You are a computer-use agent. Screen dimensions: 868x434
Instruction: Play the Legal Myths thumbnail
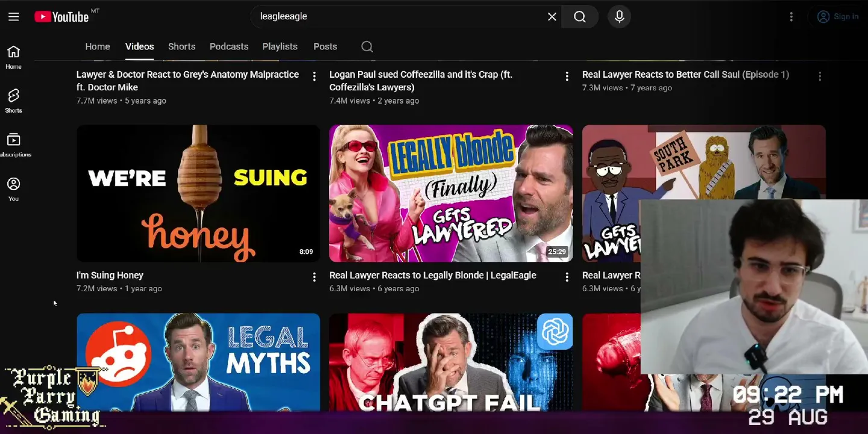pos(198,362)
